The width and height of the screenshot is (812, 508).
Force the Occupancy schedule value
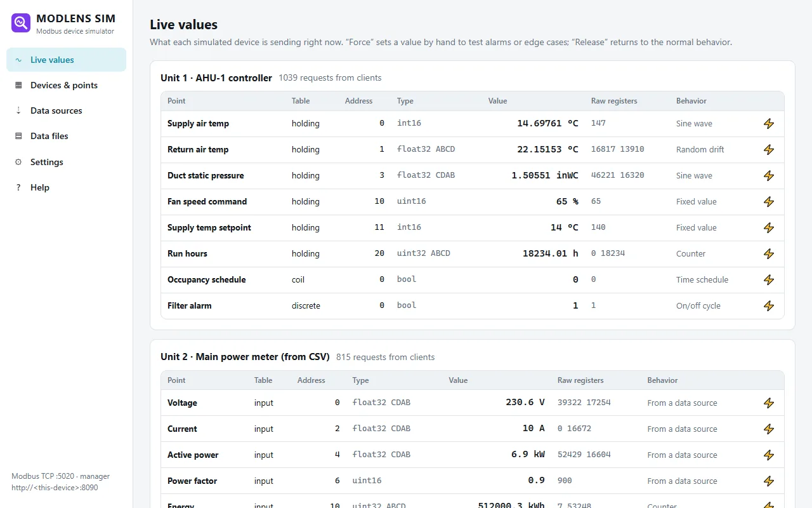pyautogui.click(x=769, y=280)
